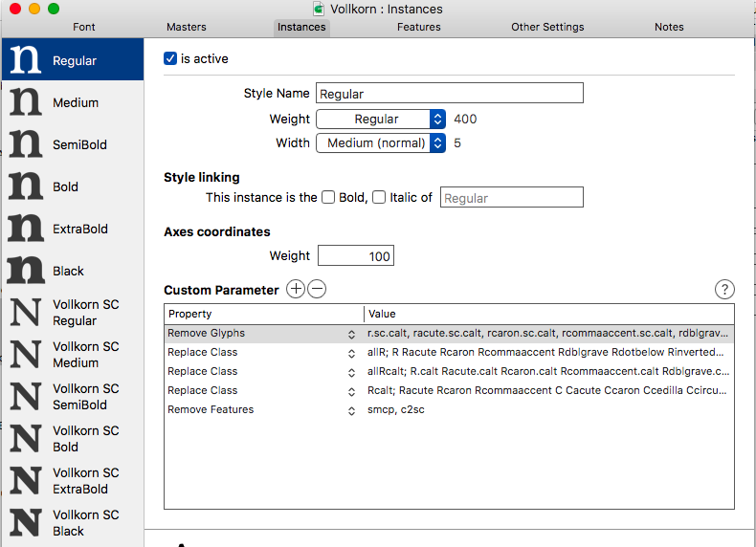Screen dimensions: 756x547
Task: Check the Bold style linking checkbox
Action: pos(328,197)
